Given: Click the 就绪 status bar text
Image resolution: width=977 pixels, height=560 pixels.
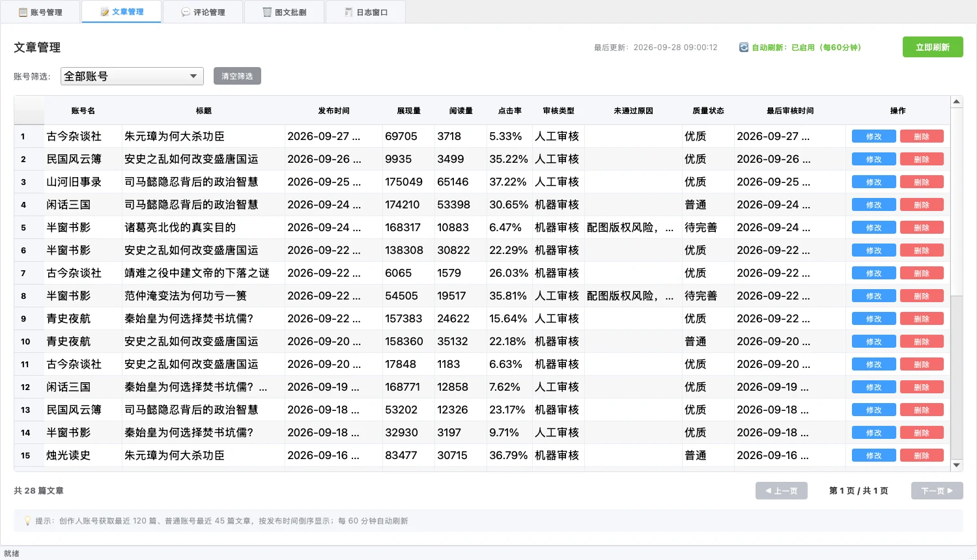Looking at the screenshot, I should pyautogui.click(x=12, y=553).
